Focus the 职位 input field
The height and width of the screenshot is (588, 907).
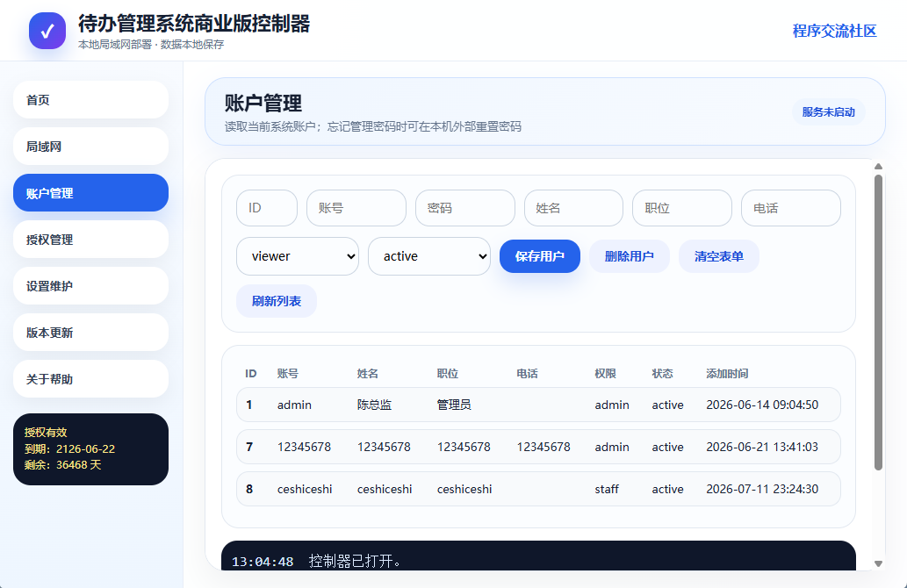[x=682, y=208]
